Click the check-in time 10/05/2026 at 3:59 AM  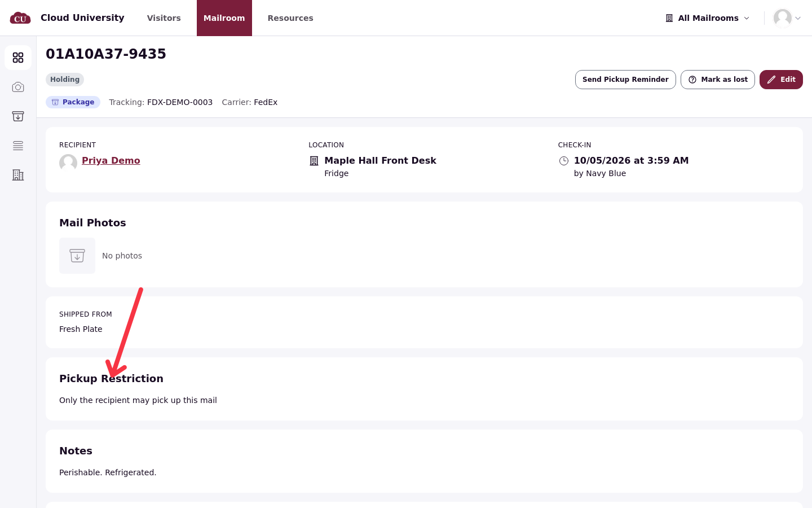[x=632, y=160]
